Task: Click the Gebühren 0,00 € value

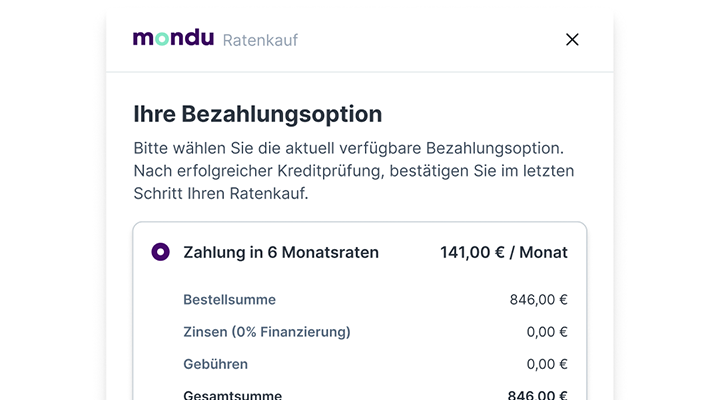Action: pos(547,364)
